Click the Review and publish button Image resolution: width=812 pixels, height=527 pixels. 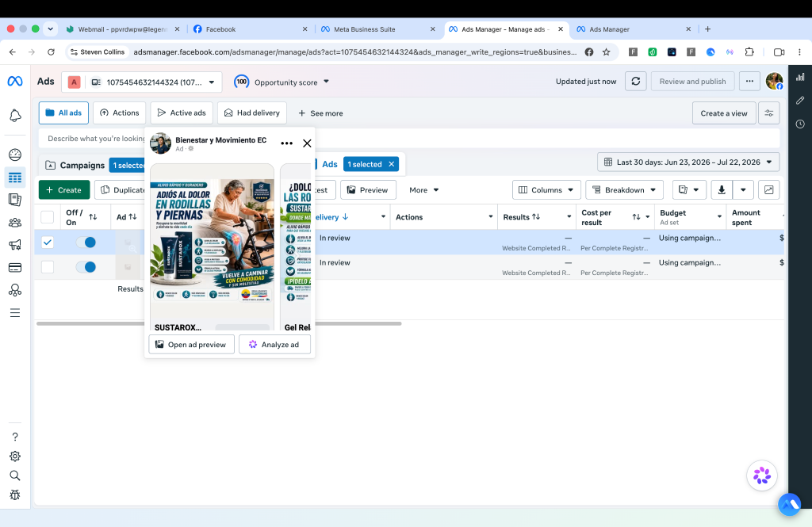coord(692,82)
